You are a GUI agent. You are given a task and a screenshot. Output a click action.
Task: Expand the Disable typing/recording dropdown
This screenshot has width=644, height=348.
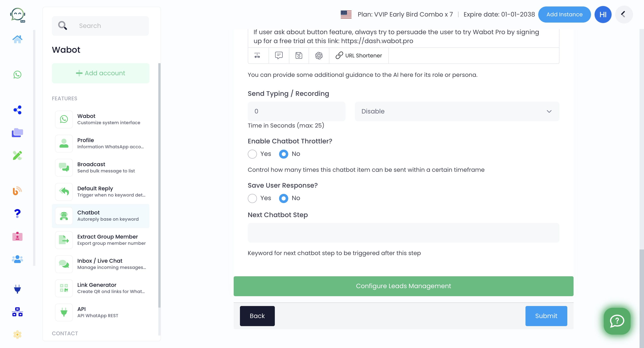point(457,111)
